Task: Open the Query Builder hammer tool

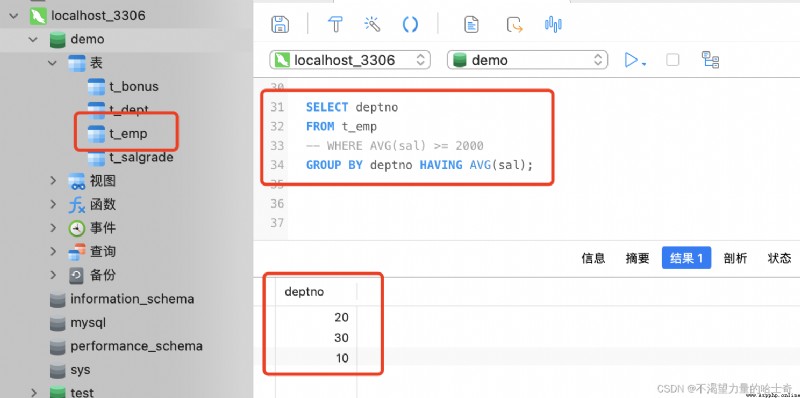Action: pyautogui.click(x=335, y=24)
